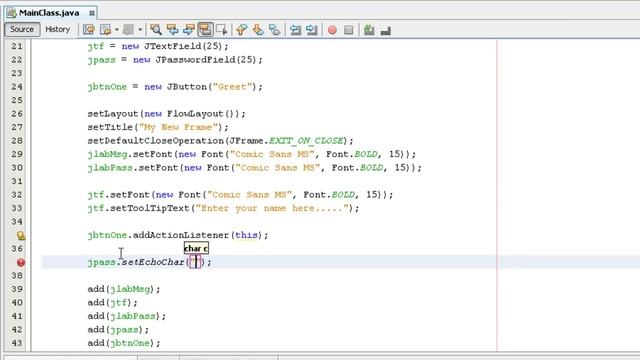The height and width of the screenshot is (360, 640).
Task: Click 'setLayout(new FlowLayout());' line
Action: [167, 113]
